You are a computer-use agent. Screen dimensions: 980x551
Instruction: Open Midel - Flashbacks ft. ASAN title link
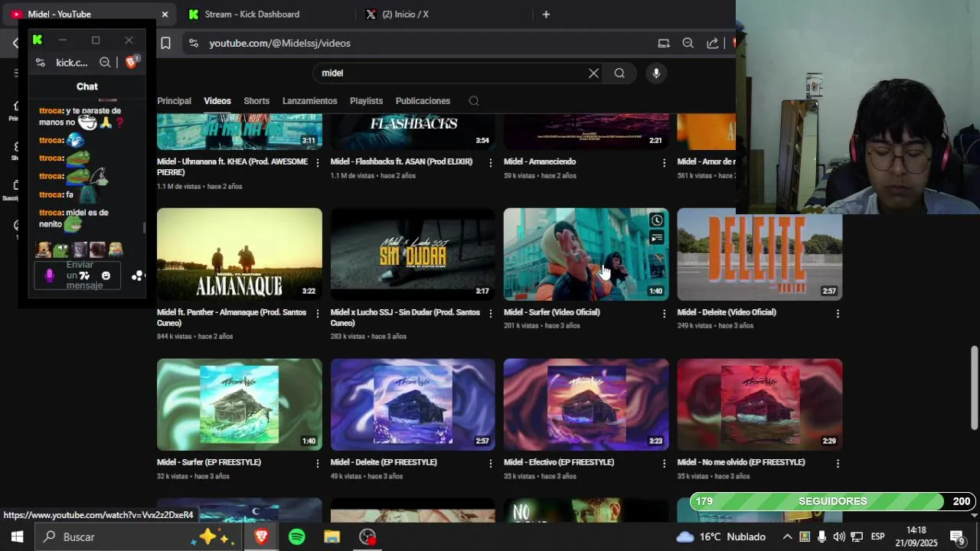click(x=401, y=161)
